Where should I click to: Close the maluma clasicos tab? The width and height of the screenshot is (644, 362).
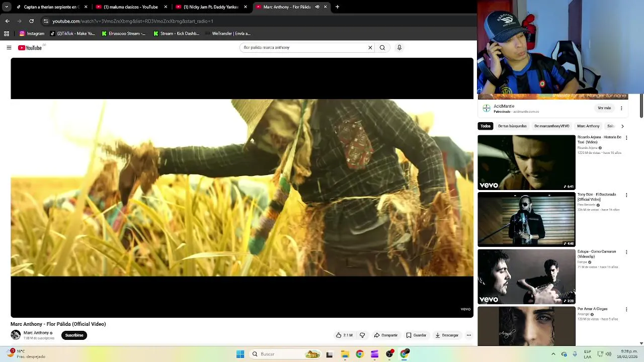tap(166, 7)
